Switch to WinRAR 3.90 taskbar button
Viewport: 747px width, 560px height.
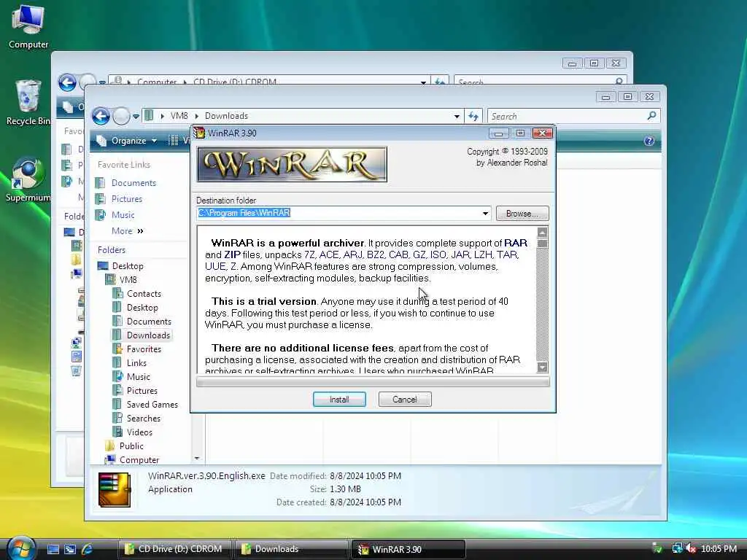point(409,549)
